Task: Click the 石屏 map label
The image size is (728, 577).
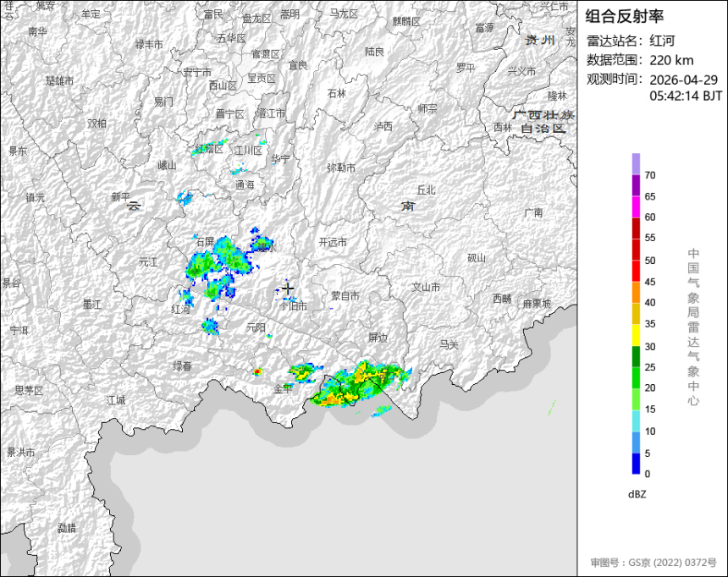Action: 205,242
